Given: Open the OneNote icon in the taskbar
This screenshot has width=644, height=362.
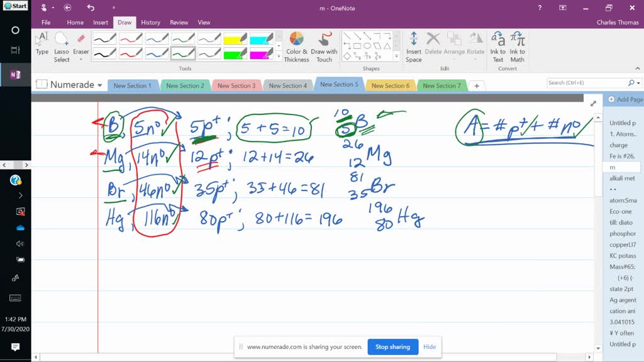Looking at the screenshot, I should click(16, 73).
